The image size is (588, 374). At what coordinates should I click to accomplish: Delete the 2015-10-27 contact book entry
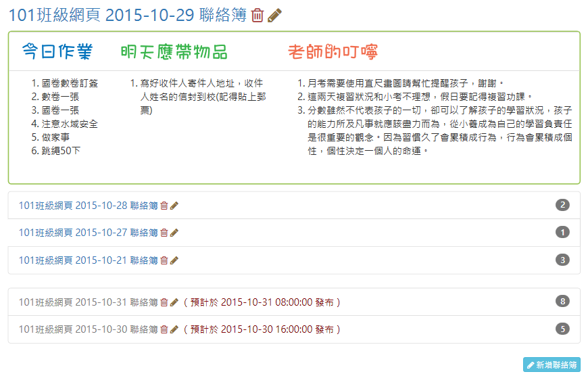coord(164,233)
